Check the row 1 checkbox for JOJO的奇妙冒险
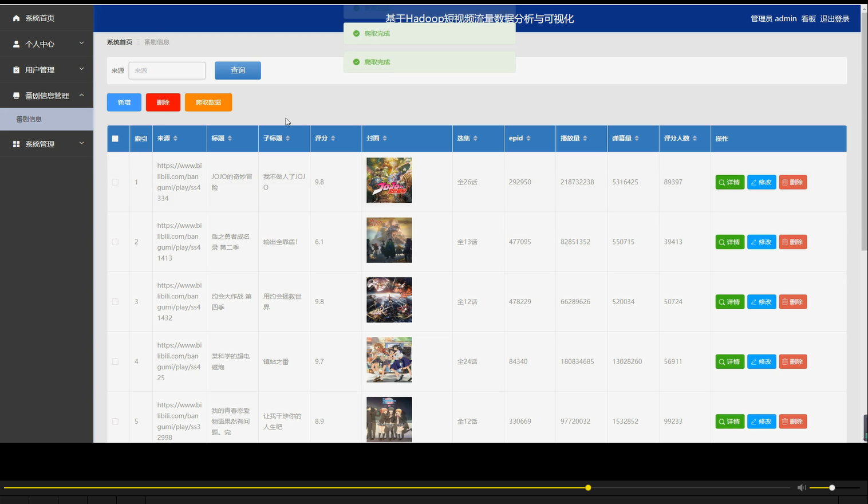Image resolution: width=868 pixels, height=504 pixels. [115, 182]
